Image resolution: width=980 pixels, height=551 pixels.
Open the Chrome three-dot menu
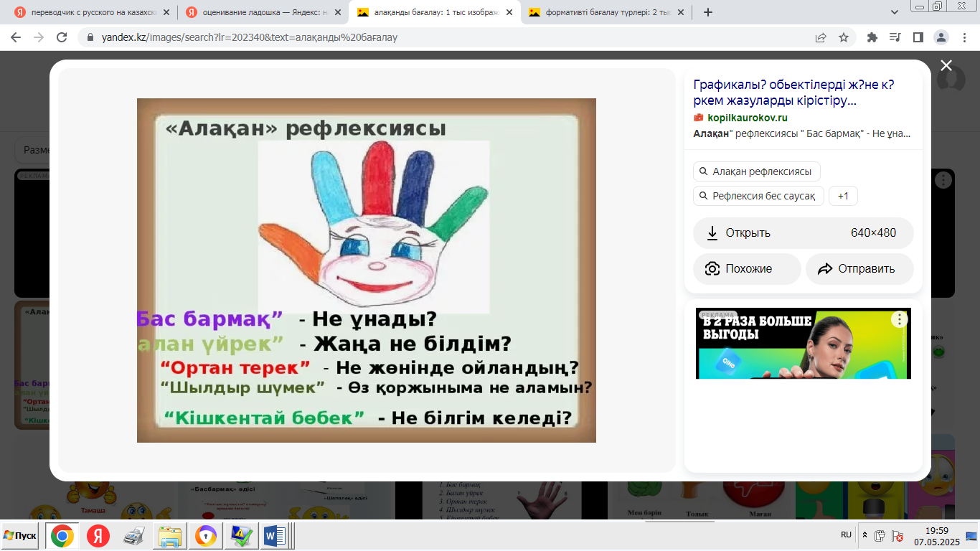click(963, 37)
